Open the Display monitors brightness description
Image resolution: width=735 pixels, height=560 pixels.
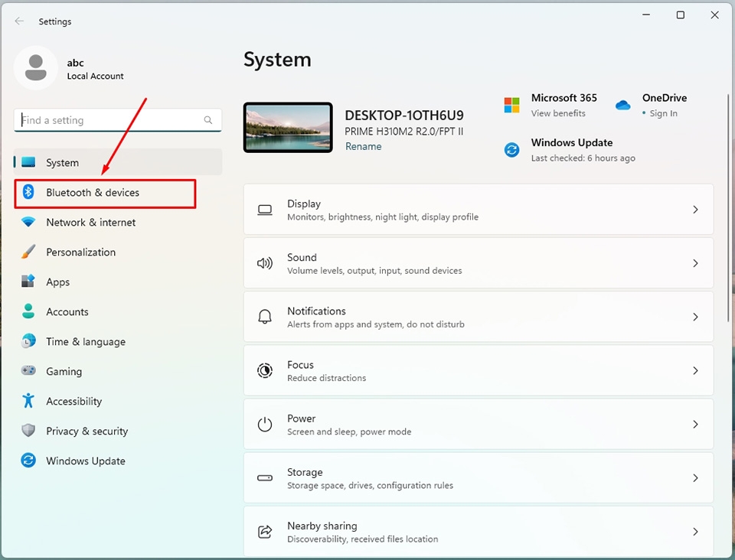click(x=383, y=217)
